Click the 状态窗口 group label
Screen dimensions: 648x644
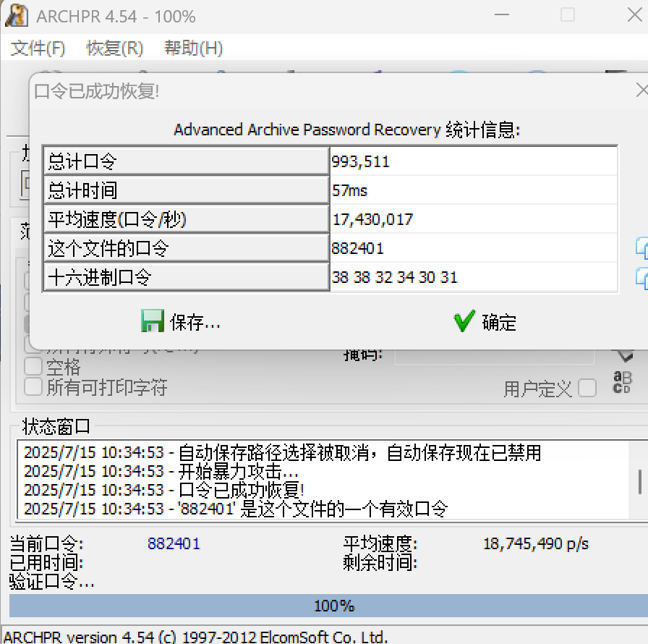click(x=56, y=426)
